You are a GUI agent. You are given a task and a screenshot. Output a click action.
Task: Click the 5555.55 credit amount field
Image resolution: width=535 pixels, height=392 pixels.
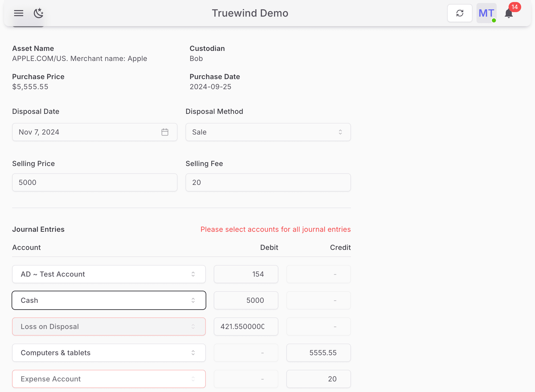point(318,353)
